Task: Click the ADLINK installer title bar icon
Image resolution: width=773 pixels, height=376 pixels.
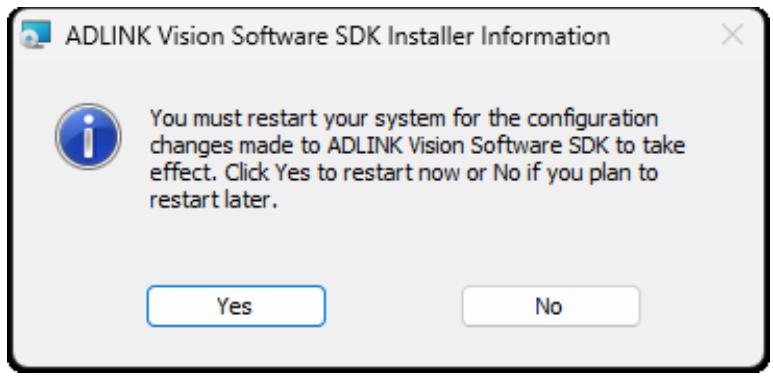Action: (x=35, y=34)
